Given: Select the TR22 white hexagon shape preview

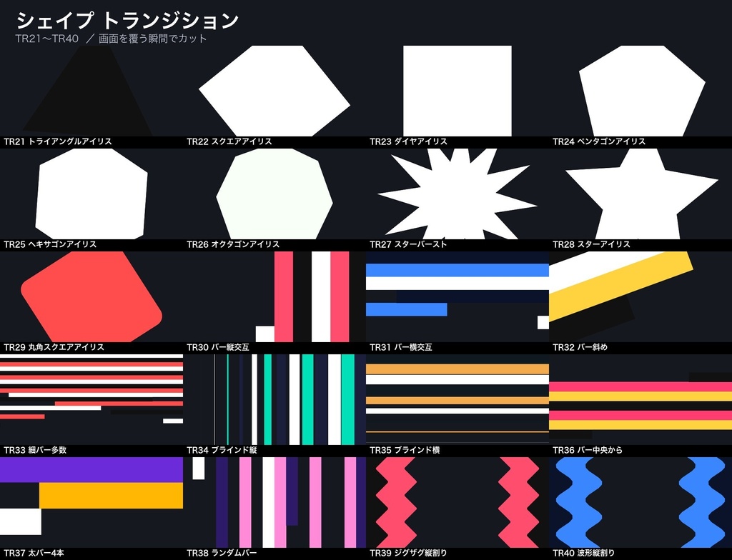Looking at the screenshot, I should (274, 91).
